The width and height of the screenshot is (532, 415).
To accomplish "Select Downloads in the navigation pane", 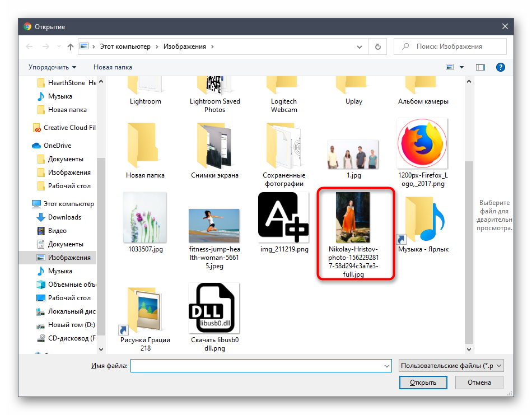I will (x=64, y=217).
